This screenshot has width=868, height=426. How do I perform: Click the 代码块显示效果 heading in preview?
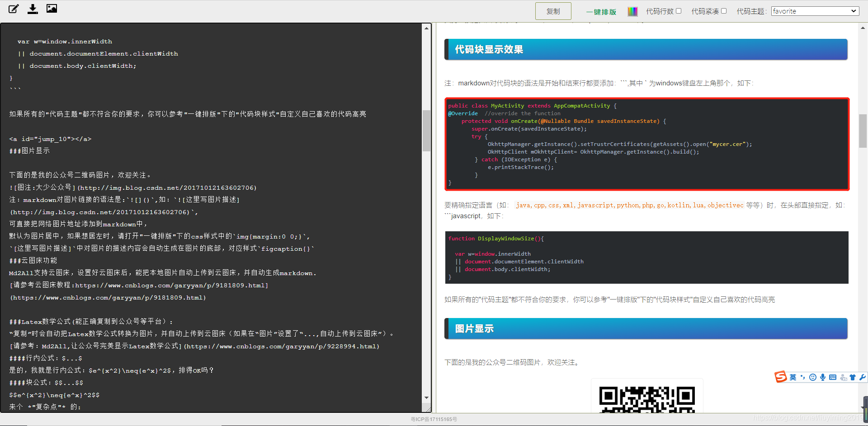click(x=646, y=49)
